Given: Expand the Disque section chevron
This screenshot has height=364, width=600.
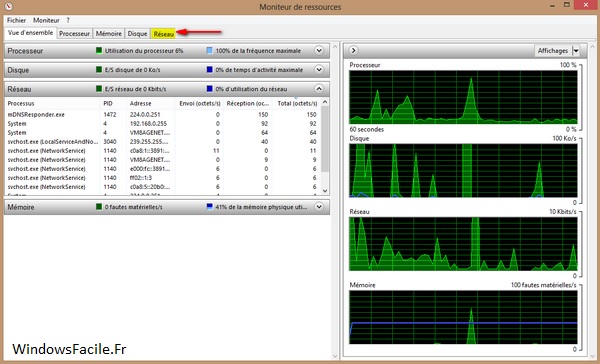Looking at the screenshot, I should (x=319, y=70).
